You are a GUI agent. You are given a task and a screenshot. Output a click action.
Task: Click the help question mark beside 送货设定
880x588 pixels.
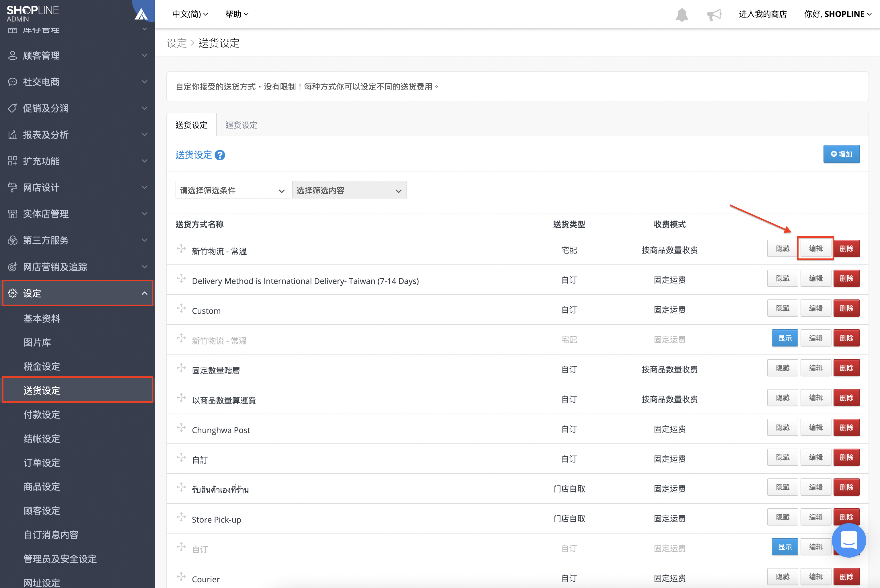(220, 155)
